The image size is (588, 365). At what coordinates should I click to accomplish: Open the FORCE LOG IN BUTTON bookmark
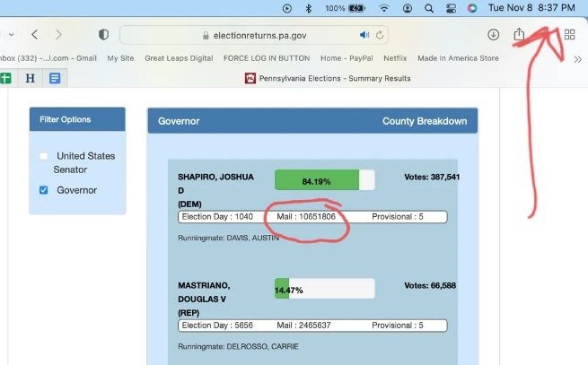(267, 58)
